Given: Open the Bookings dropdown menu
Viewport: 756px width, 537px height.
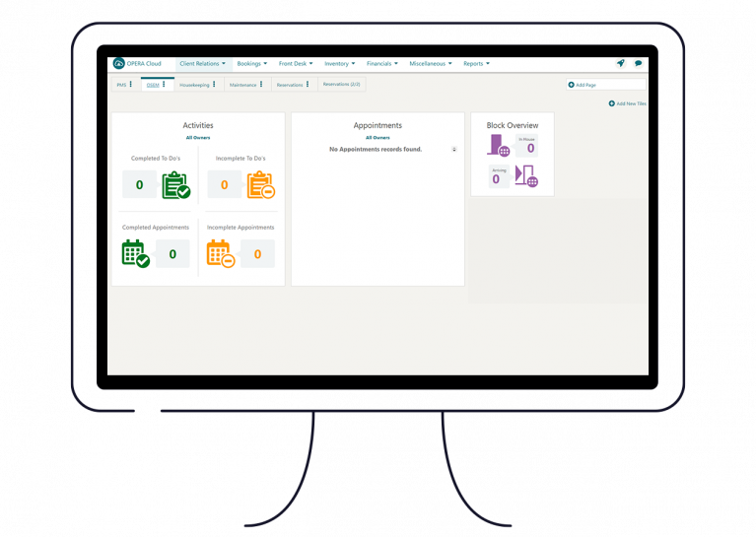Looking at the screenshot, I should (251, 64).
